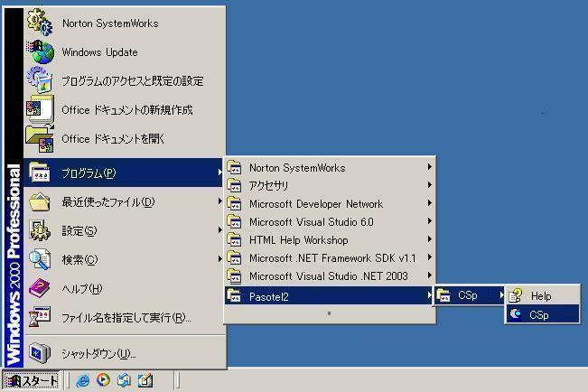Click the Office ドキュメントを開く folder icon
Screen dimensions: 588x392
(40, 138)
